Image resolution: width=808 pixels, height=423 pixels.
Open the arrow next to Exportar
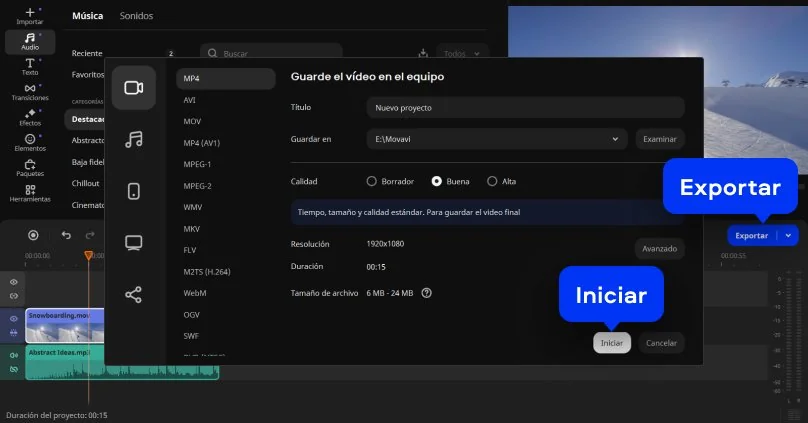(789, 236)
